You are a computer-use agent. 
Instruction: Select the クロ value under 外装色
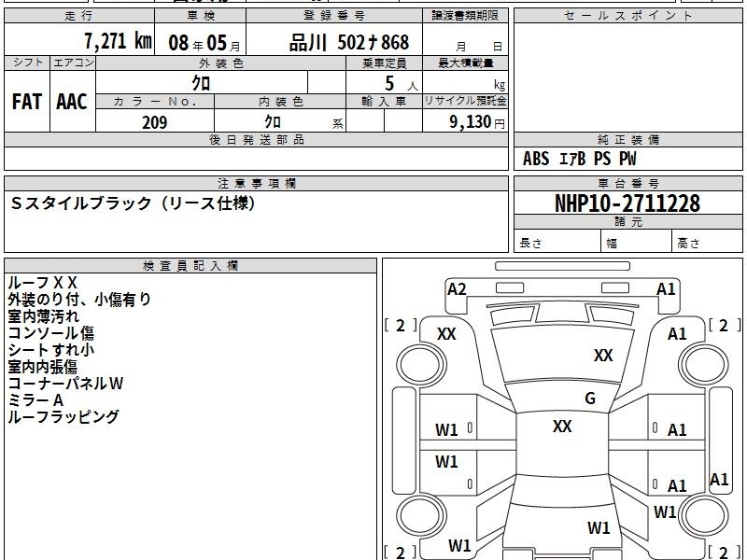[x=201, y=83]
